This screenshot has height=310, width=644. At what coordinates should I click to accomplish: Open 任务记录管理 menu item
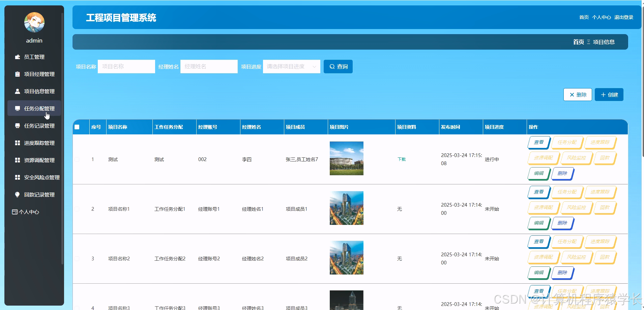(34, 126)
